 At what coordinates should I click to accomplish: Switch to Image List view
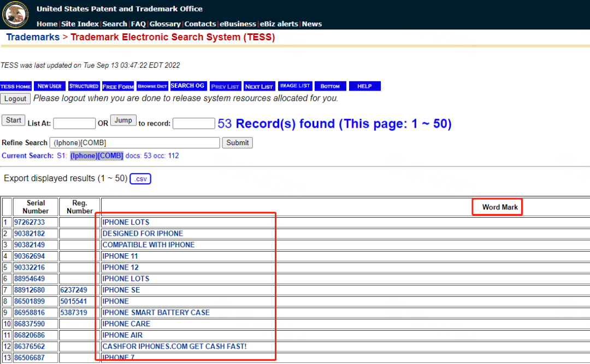click(295, 86)
